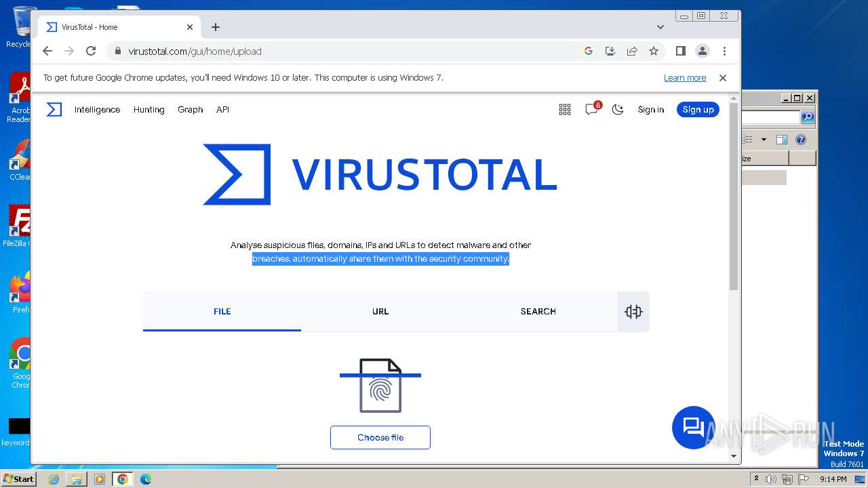Click the Adobe Acrobat Reader desktop icon
Screen dimensions: 868x488
pyautogui.click(x=20, y=98)
